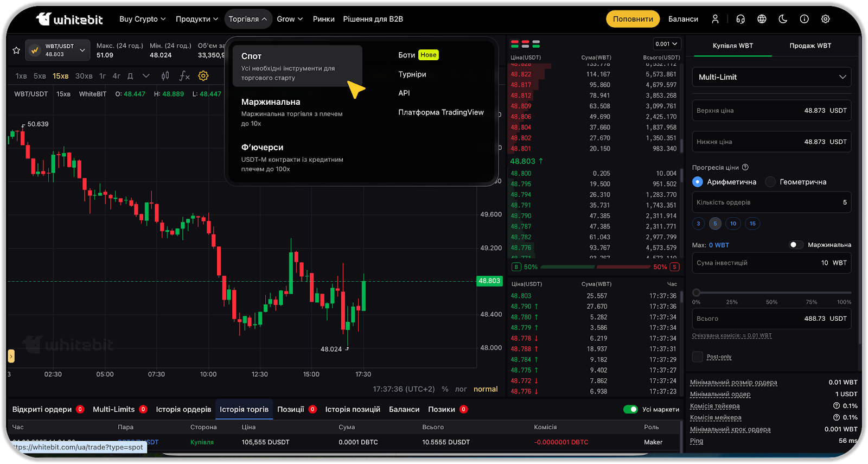Open chart settings gear icon
Viewport: 868px width, 464px height.
(203, 76)
